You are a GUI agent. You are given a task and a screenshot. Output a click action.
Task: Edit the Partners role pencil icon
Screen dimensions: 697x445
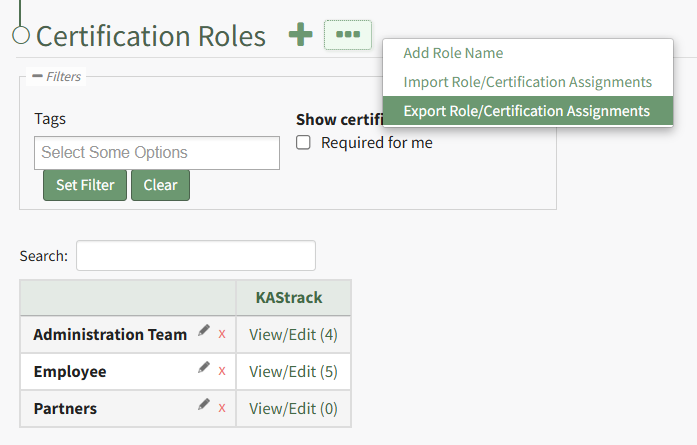click(x=204, y=405)
